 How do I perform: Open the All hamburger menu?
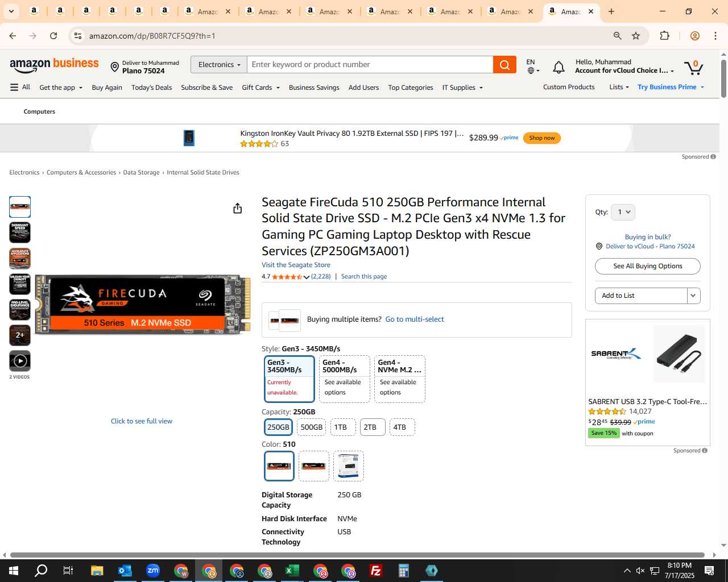click(x=20, y=87)
